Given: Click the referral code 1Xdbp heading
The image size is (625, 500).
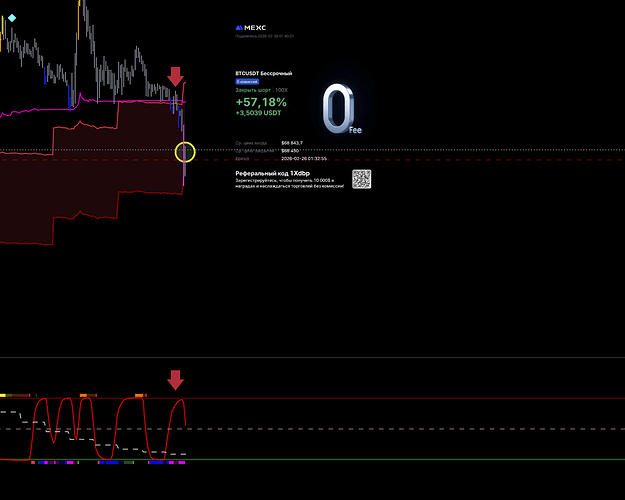Looking at the screenshot, I should point(273,174).
